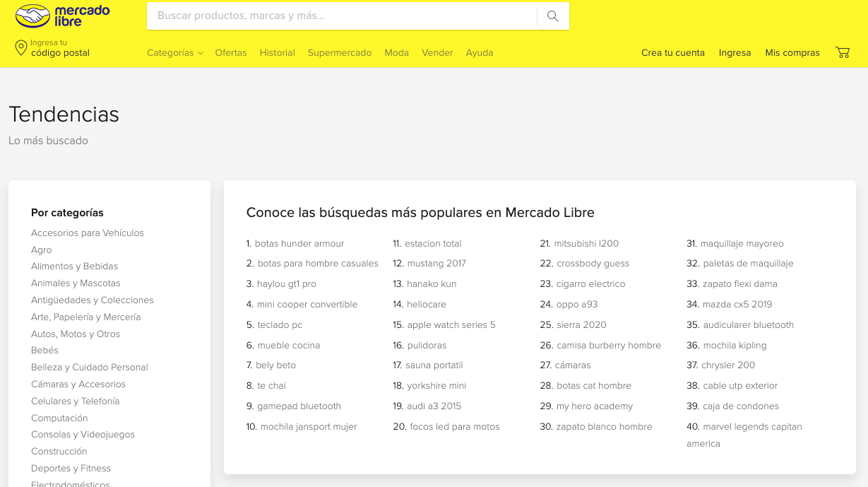Focus the product search input field
This screenshot has width=868, height=487.
point(342,16)
